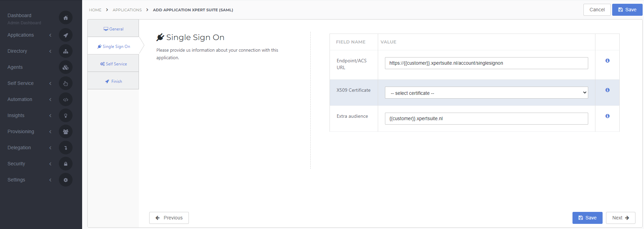Click the Extra audience label
Image resolution: width=644 pixels, height=229 pixels.
[352, 116]
